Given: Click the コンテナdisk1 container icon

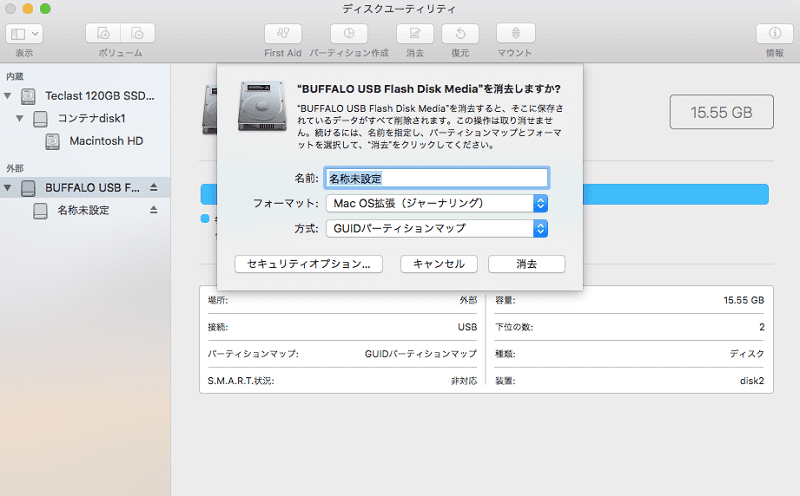Looking at the screenshot, I should pyautogui.click(x=40, y=119).
